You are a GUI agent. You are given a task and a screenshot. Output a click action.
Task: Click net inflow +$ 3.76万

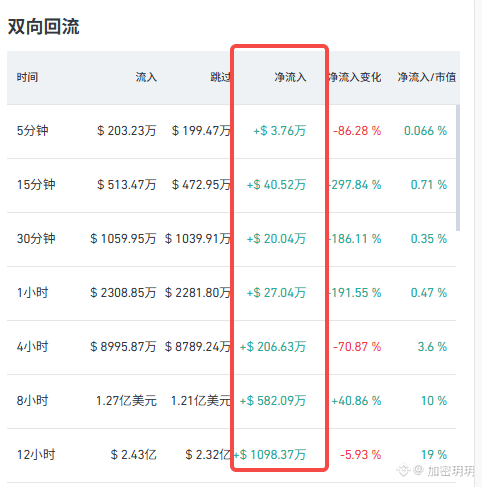point(280,130)
